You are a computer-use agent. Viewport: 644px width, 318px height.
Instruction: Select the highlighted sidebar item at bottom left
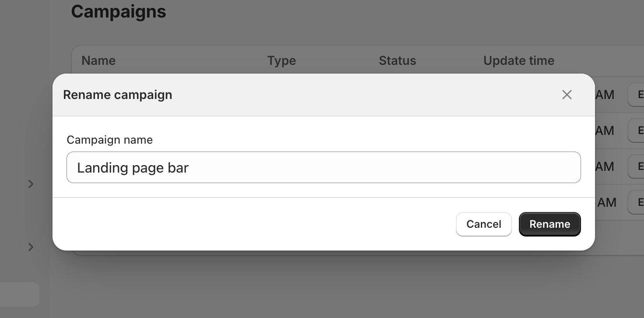[19, 294]
